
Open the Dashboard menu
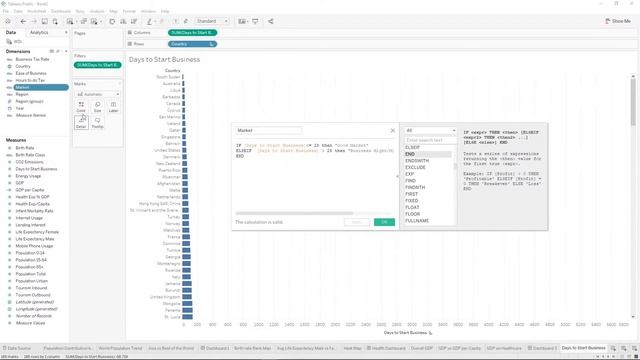(61, 11)
